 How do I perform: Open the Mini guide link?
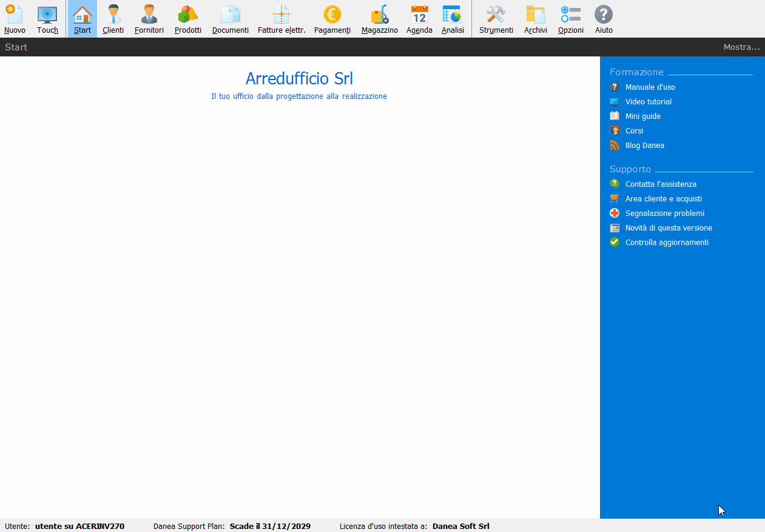tap(643, 116)
